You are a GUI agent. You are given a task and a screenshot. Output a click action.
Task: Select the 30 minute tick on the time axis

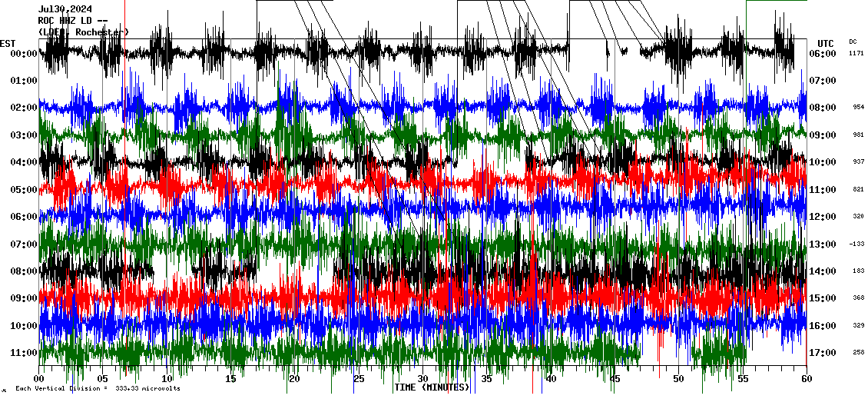[422, 379]
